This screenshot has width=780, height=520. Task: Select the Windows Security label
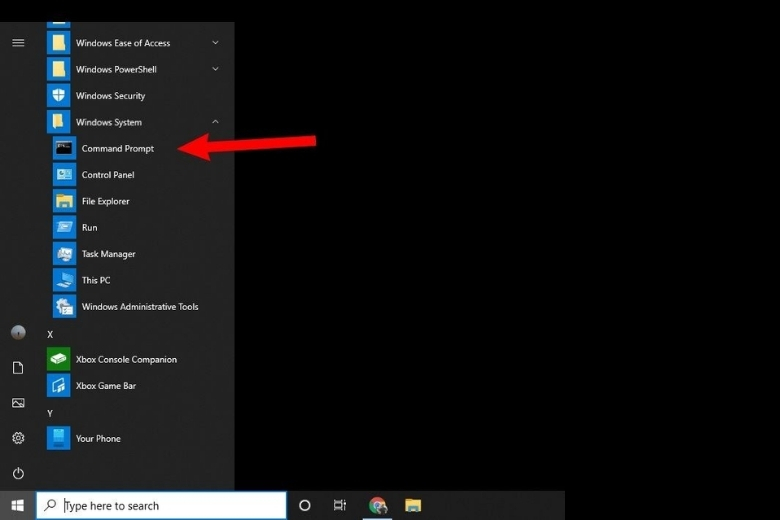tap(110, 96)
